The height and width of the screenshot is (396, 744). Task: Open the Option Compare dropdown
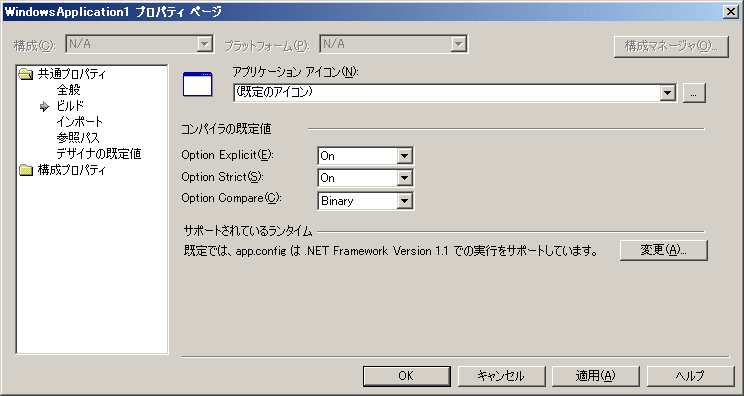tap(404, 201)
